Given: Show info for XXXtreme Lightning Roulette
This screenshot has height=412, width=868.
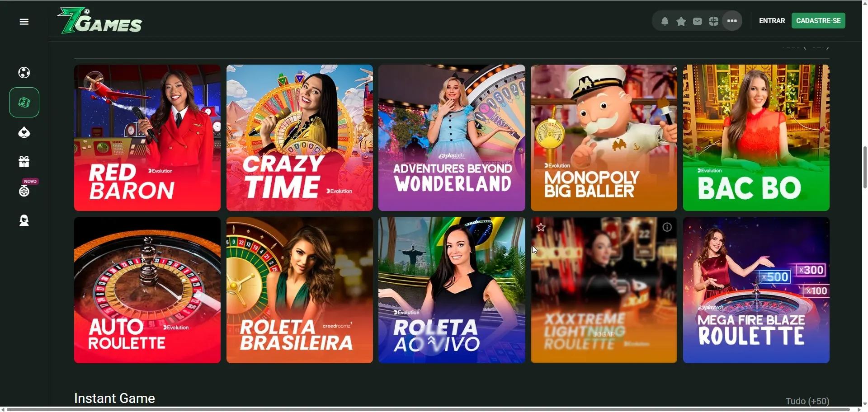Looking at the screenshot, I should 667,227.
